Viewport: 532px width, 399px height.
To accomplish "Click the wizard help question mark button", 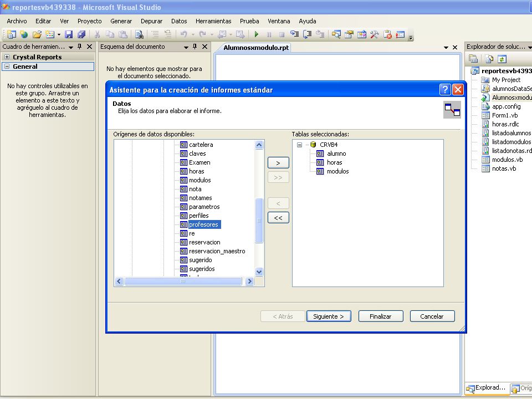I will (445, 90).
